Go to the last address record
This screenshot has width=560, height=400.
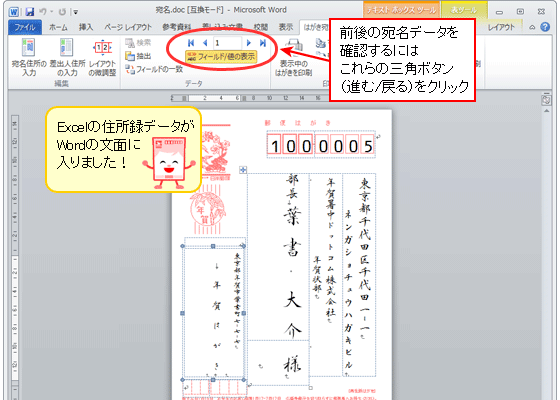tap(263, 43)
